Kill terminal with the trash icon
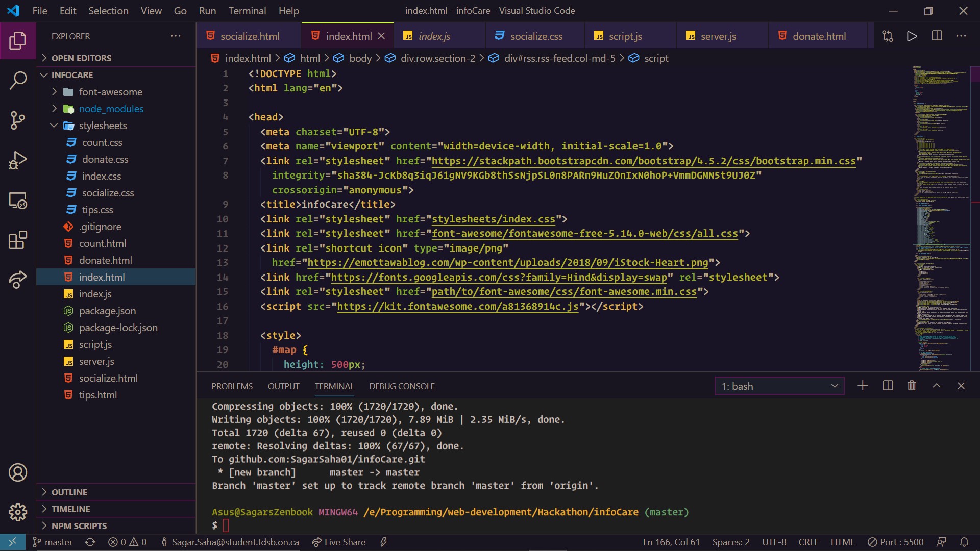Image resolution: width=980 pixels, height=551 pixels. (x=912, y=386)
